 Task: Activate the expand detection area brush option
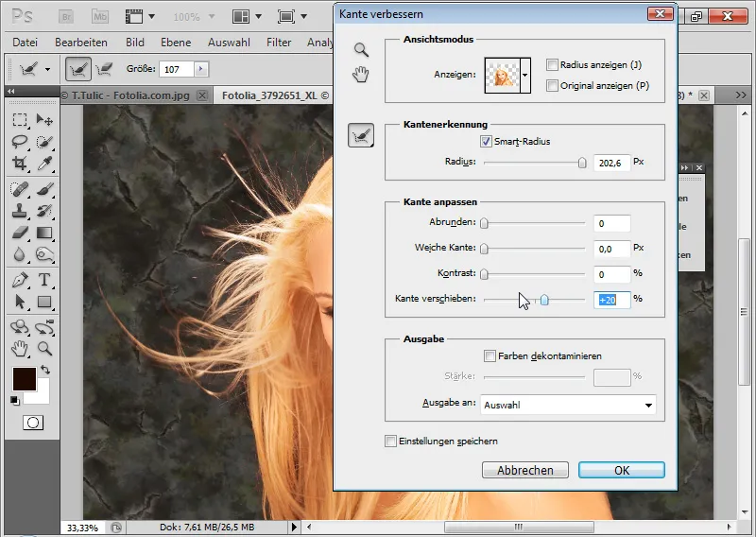78,69
